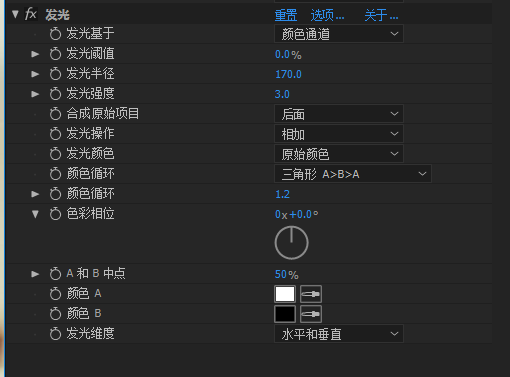Collapse the 色彩相位 property

point(35,214)
